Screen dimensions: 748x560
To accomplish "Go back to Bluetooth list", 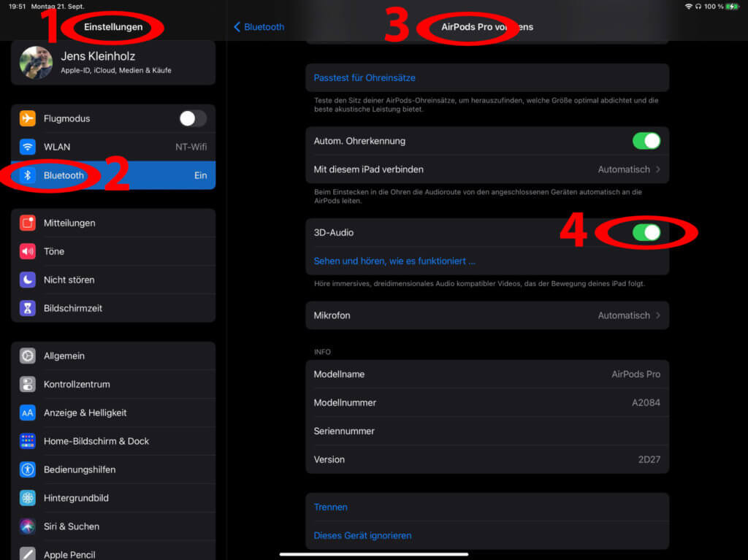I will (259, 27).
